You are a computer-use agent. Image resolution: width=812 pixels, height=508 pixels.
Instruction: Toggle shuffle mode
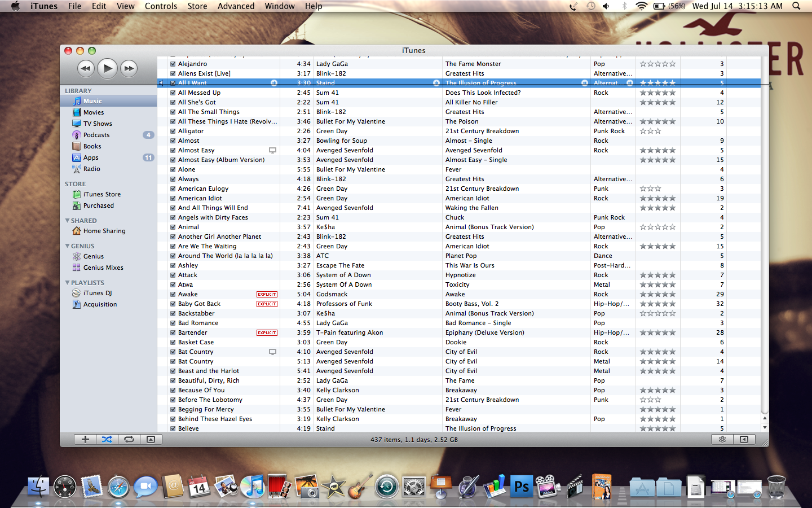click(107, 439)
